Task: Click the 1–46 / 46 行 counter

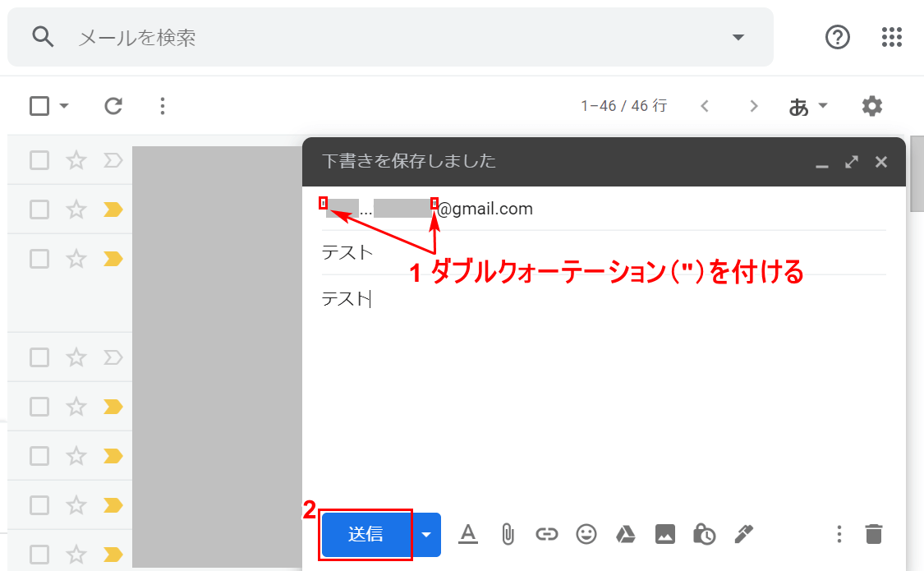Action: pos(623,106)
